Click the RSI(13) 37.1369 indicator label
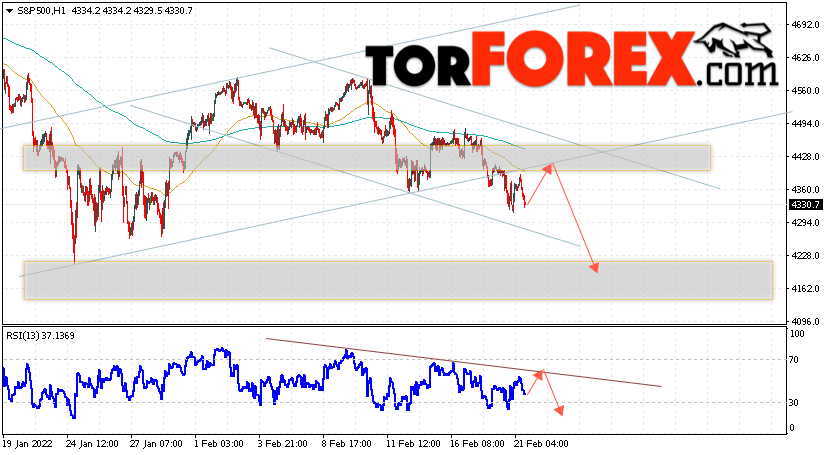 [40, 336]
